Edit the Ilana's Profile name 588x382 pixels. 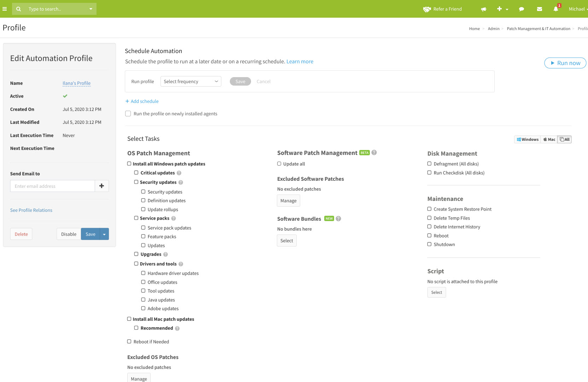pyautogui.click(x=76, y=83)
